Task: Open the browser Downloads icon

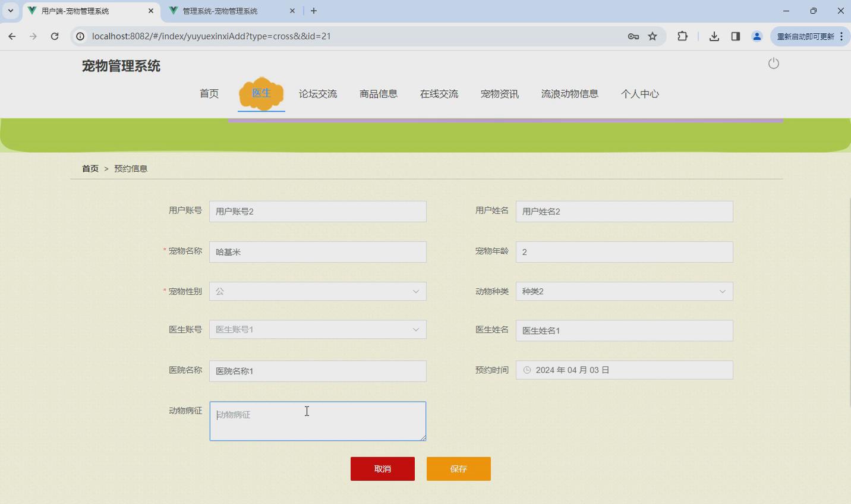Action: pos(714,36)
